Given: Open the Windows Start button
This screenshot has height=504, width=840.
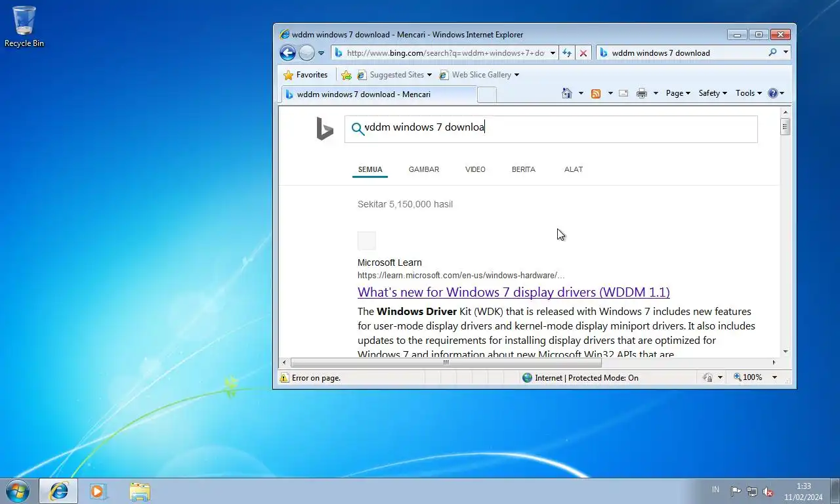Looking at the screenshot, I should click(18, 491).
